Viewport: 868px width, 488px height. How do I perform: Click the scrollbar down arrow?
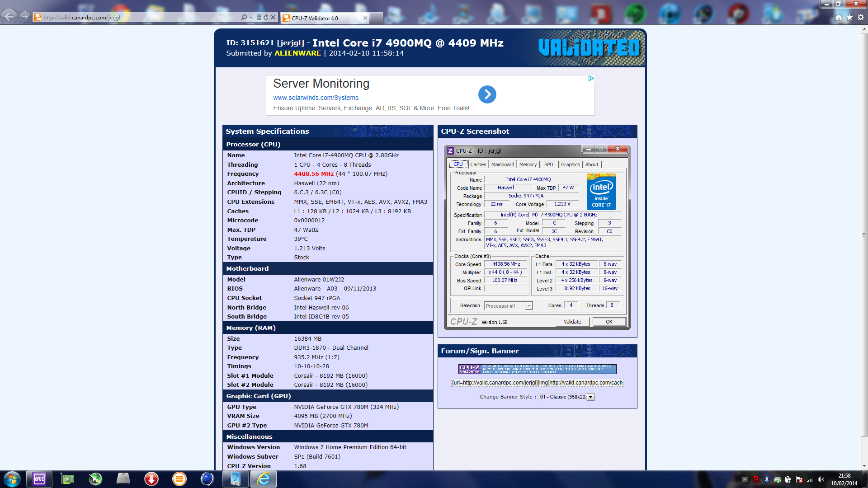(x=864, y=466)
